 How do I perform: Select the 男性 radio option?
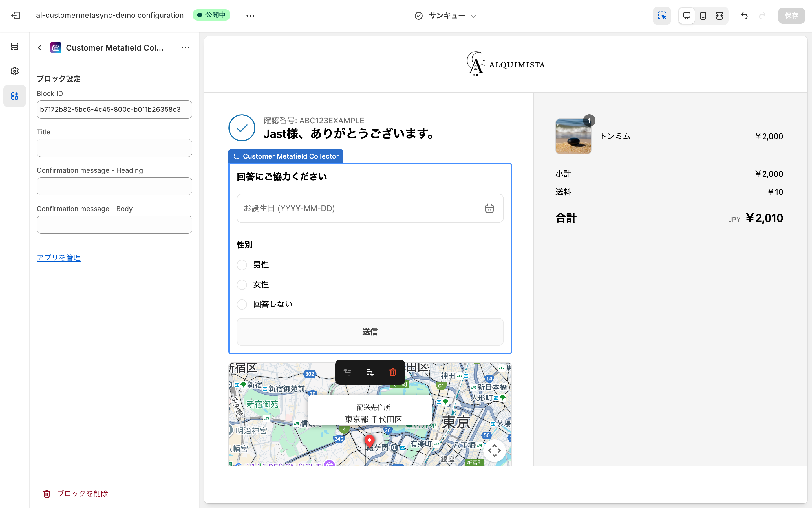coord(242,265)
